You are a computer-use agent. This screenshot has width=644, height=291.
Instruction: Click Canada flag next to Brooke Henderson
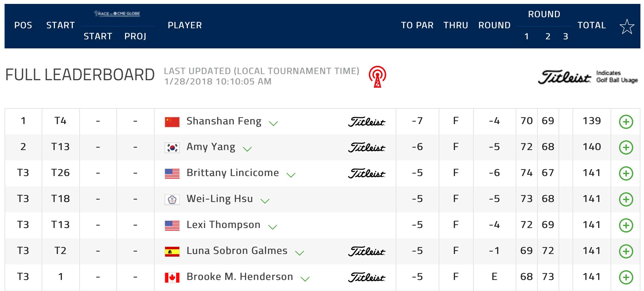coord(172,278)
